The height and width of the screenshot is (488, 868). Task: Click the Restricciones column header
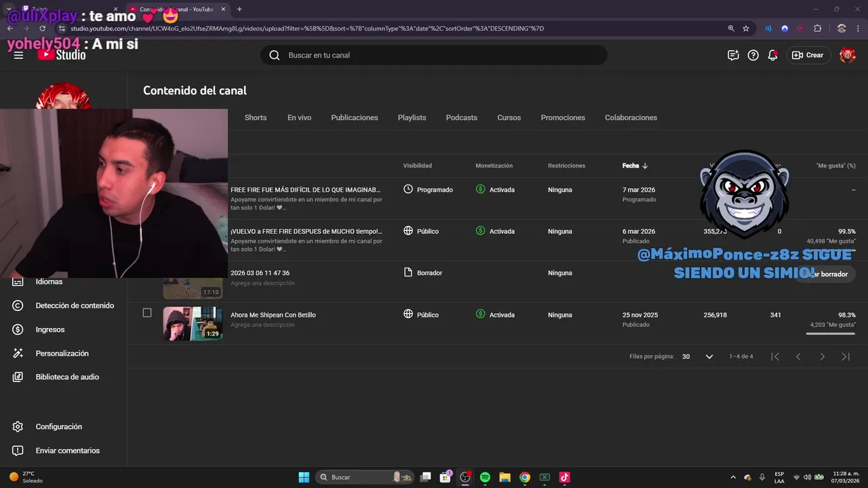pos(566,165)
